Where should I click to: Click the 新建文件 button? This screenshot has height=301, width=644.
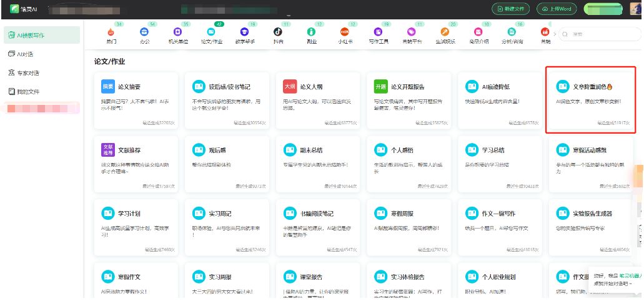coord(510,9)
